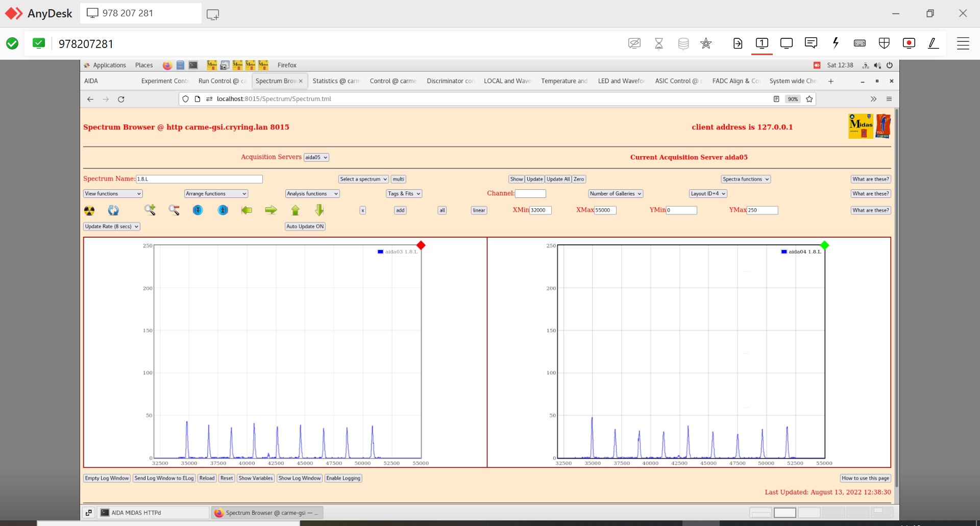Click the zoom in magnifier icon
The width and height of the screenshot is (980, 526).
(x=150, y=210)
